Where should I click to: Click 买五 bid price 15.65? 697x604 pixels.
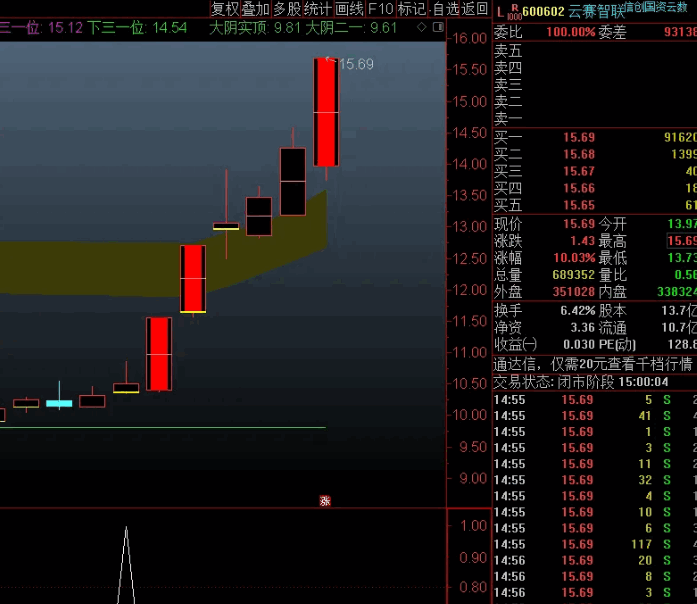579,205
